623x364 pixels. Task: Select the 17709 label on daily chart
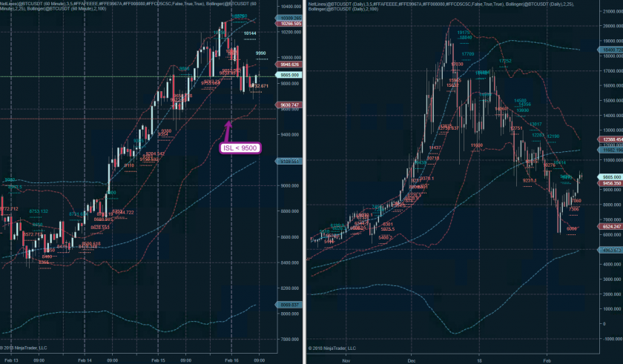pos(468,54)
